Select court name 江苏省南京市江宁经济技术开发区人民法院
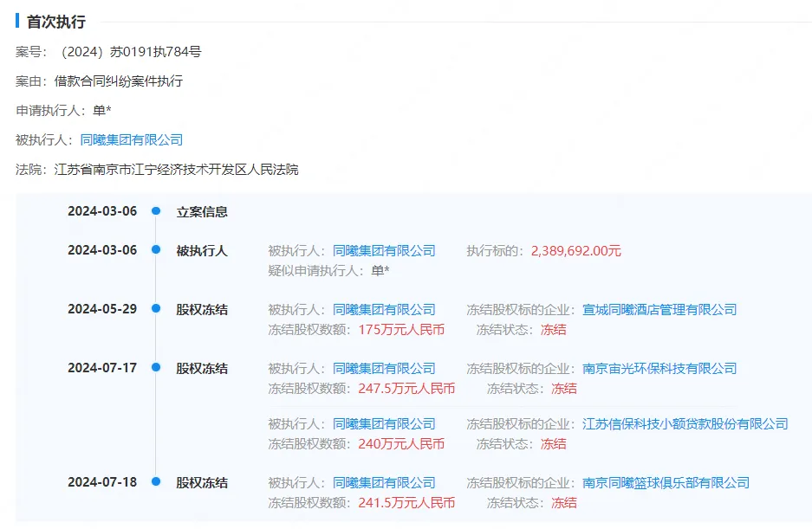Viewport: 812px width, 529px height. tap(177, 169)
